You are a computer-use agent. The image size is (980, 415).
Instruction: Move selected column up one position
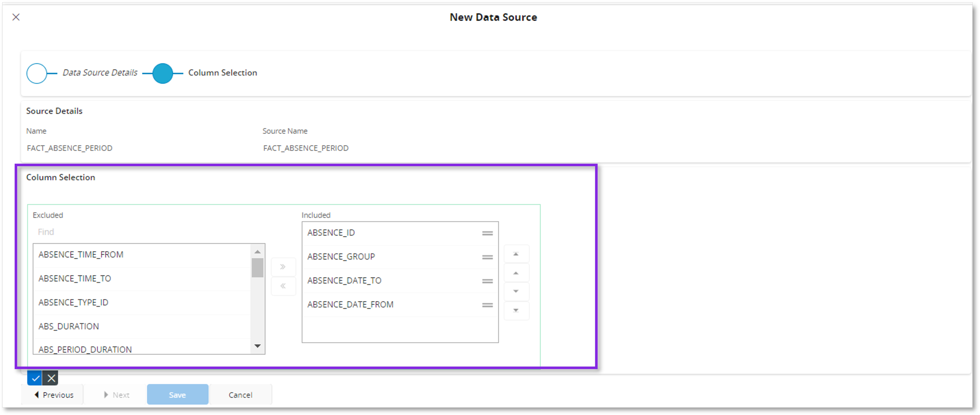516,272
